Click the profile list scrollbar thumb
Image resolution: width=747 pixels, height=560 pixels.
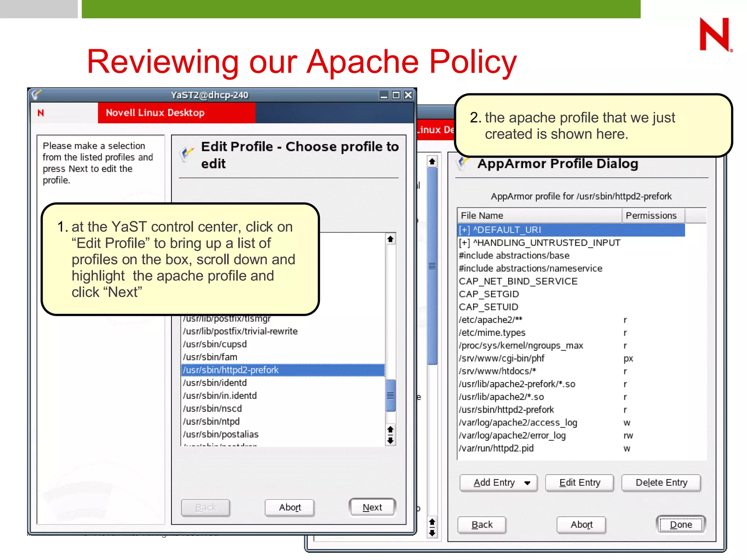pyautogui.click(x=390, y=396)
